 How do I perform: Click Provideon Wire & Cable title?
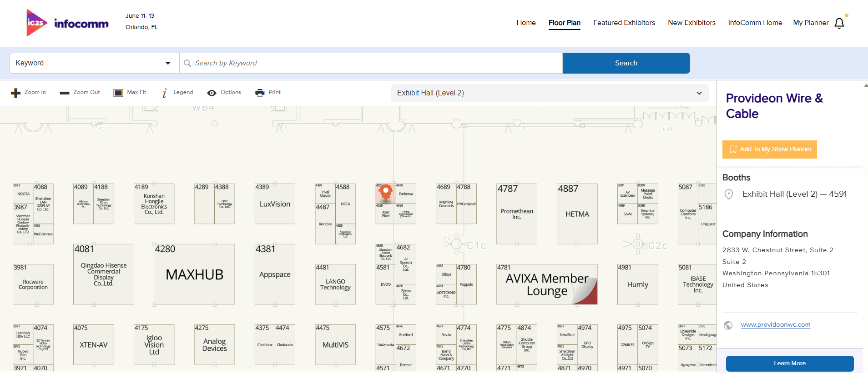774,106
